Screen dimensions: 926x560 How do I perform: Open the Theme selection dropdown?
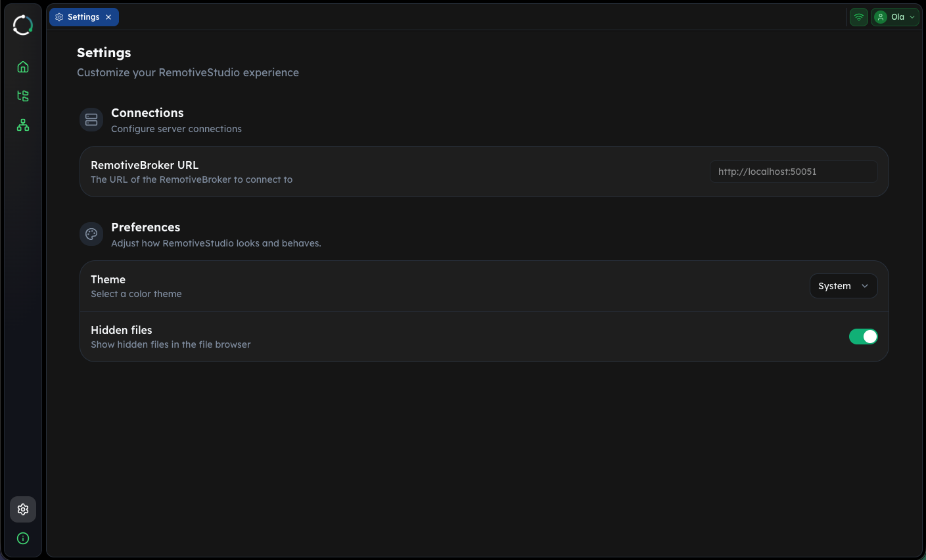[x=843, y=286]
